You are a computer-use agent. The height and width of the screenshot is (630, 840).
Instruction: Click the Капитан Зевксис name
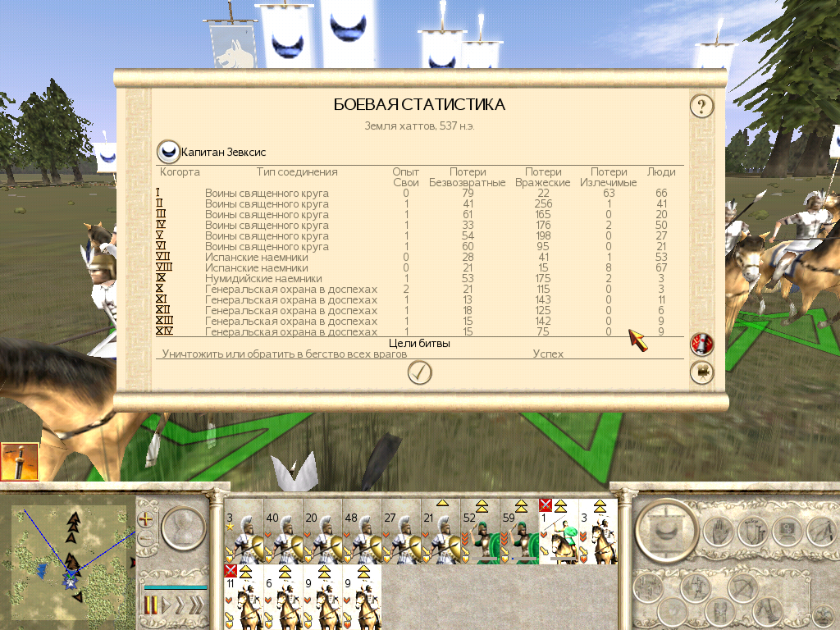[x=223, y=152]
